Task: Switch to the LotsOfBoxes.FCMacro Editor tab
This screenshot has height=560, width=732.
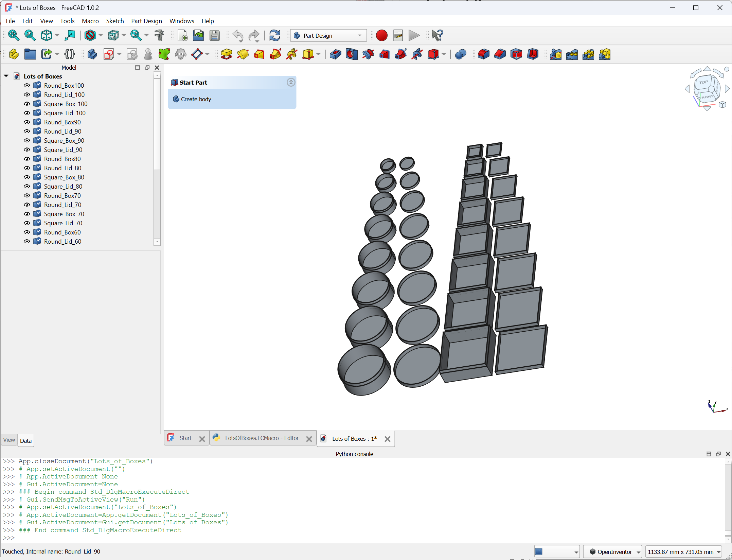Action: point(262,438)
